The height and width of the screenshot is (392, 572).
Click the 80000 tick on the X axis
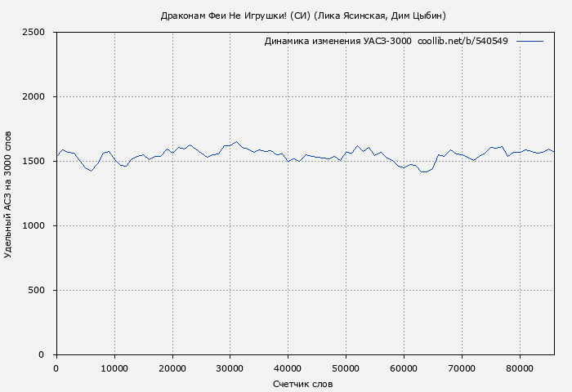click(521, 367)
